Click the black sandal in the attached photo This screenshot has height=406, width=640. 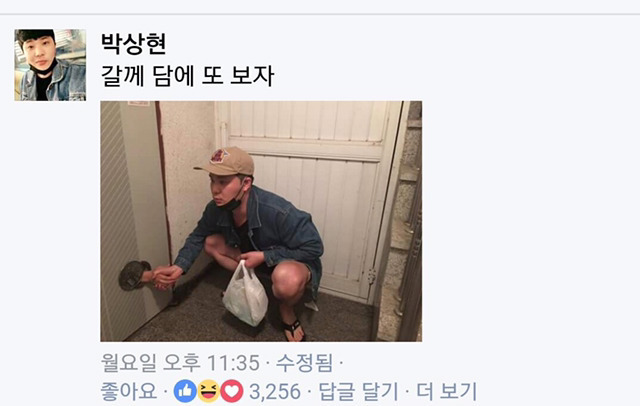294,329
